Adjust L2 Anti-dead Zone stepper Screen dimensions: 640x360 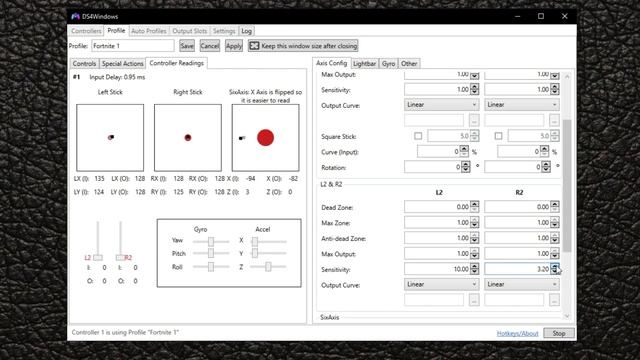click(474, 238)
